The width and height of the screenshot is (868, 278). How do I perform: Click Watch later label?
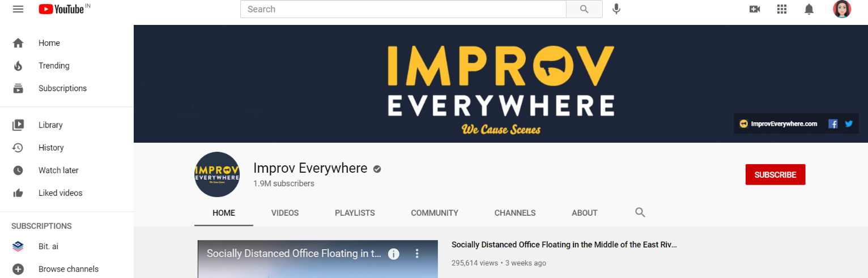[x=58, y=170]
